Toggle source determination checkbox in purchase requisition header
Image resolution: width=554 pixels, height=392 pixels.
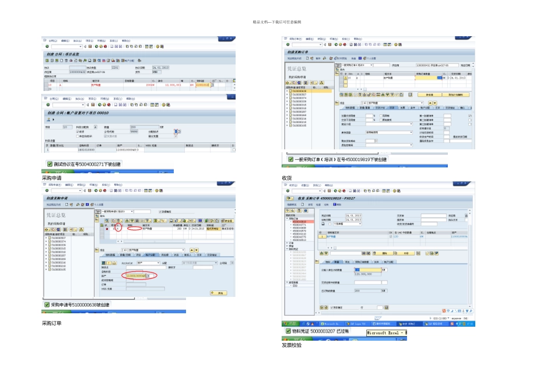[160, 212]
